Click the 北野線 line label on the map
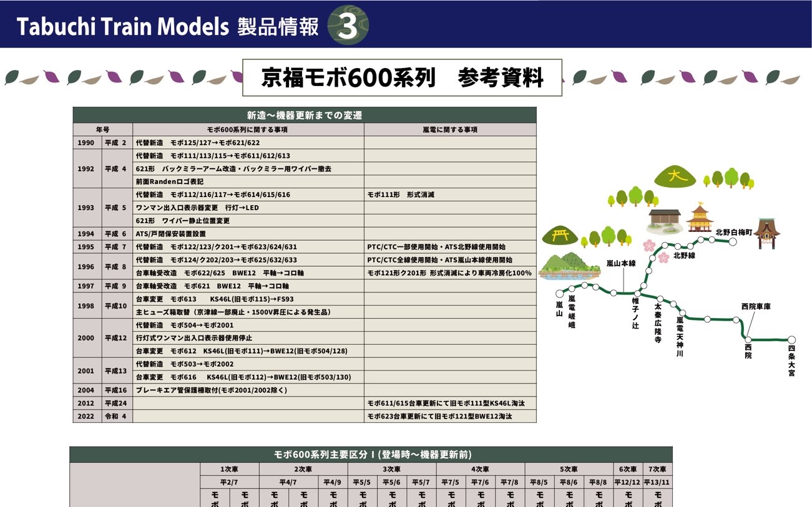This screenshot has height=507, width=812. click(x=685, y=256)
